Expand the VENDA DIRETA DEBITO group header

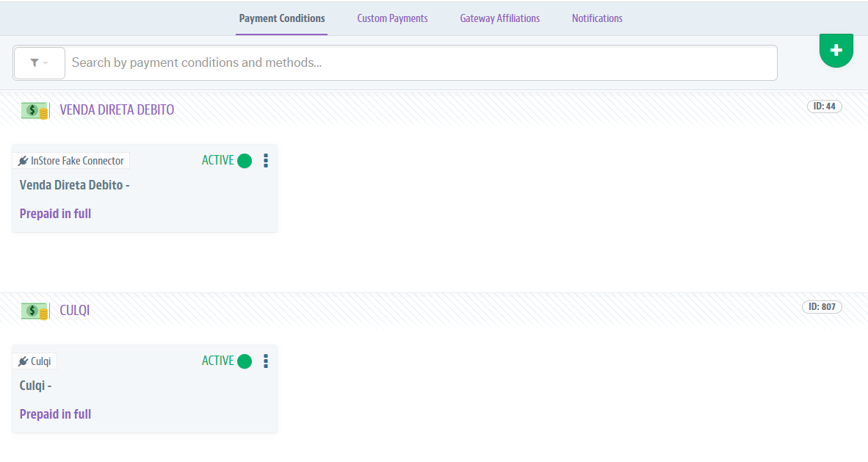pos(117,110)
